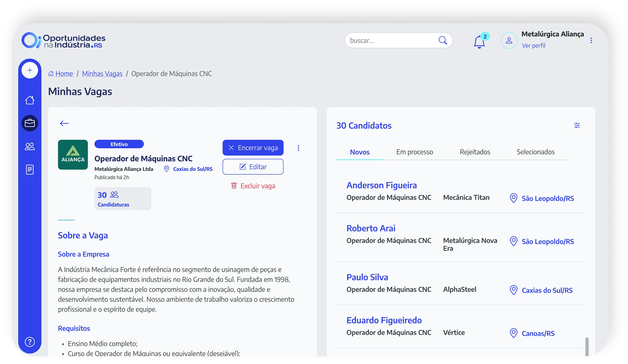The width and height of the screenshot is (628, 364).
Task: Click the plus icon in the sidebar
Action: click(x=30, y=70)
